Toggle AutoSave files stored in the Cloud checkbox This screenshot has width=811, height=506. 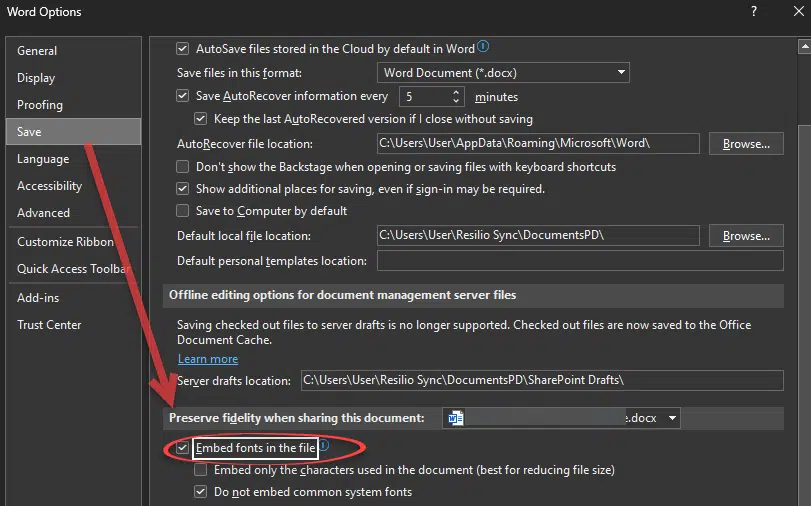pyautogui.click(x=183, y=49)
